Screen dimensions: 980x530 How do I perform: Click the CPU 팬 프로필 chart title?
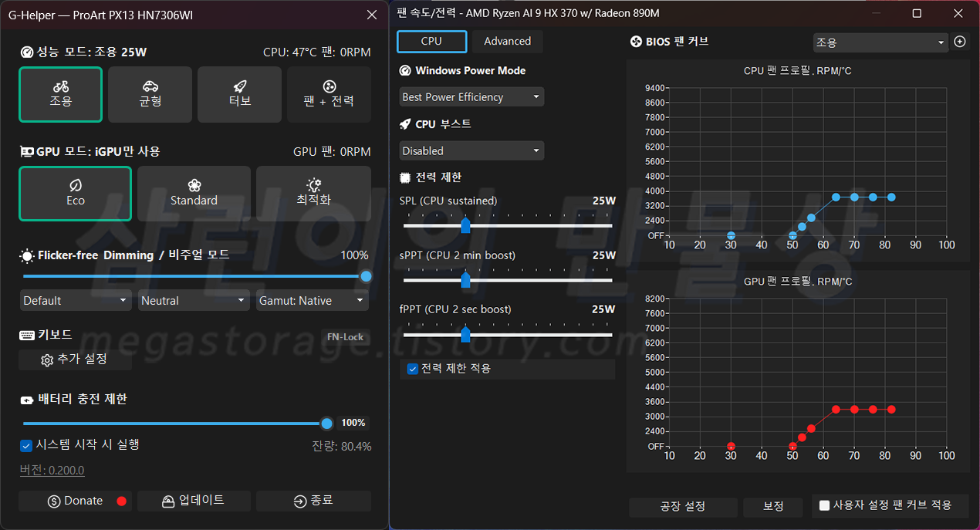tap(797, 71)
